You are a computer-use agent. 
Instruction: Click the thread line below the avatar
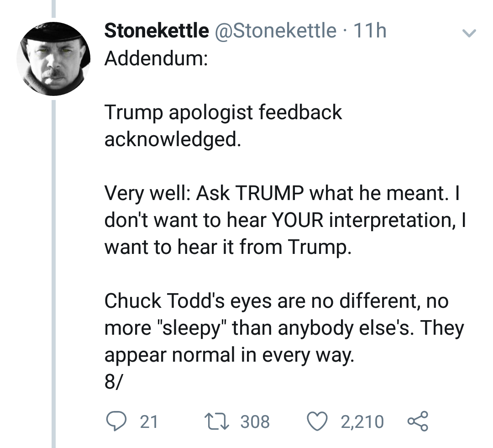coord(53,274)
